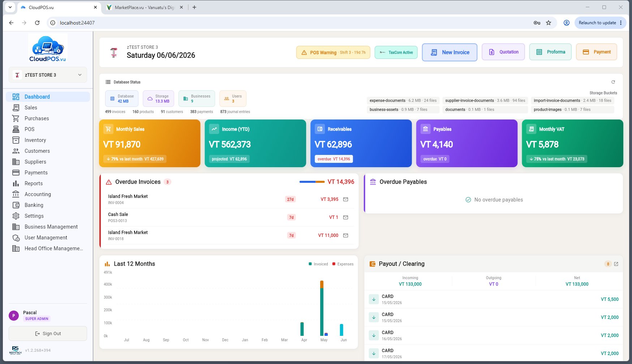The width and height of the screenshot is (632, 364).
Task: Switch to the MarketPlace.vu browser tab
Action: (x=145, y=7)
